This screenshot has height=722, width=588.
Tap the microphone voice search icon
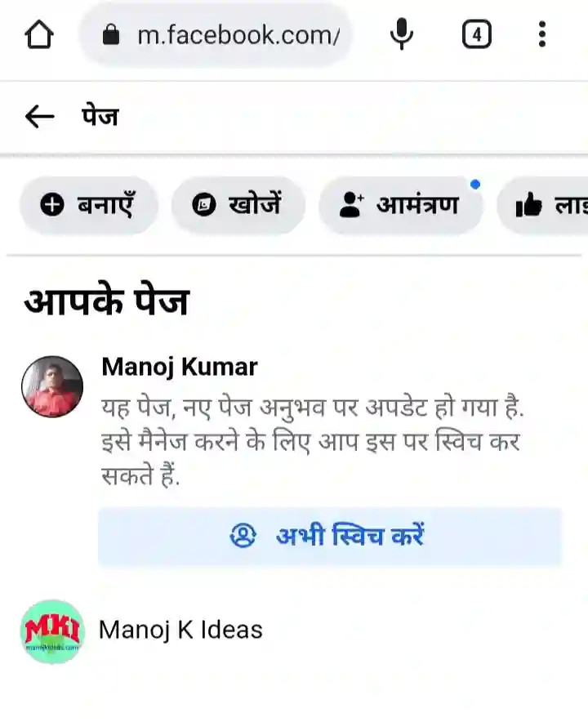pyautogui.click(x=402, y=34)
